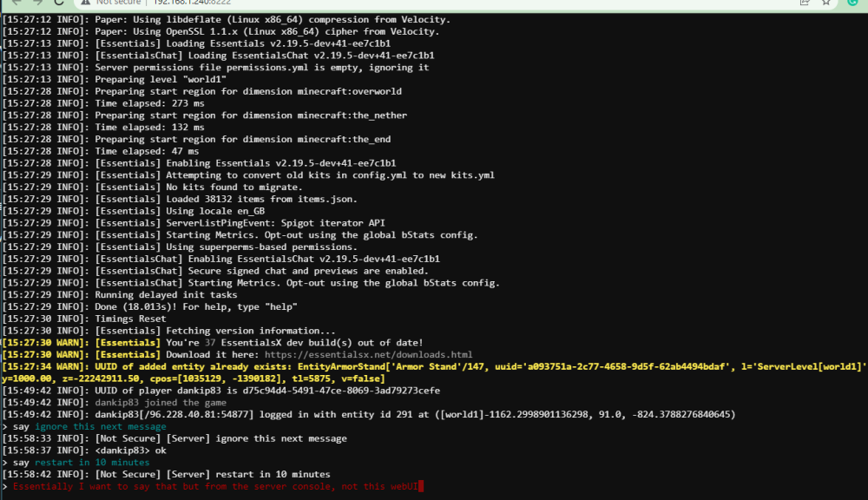This screenshot has width=868, height=500.
Task: Click the 'UUID of player dankip83' line
Action: click(x=221, y=391)
